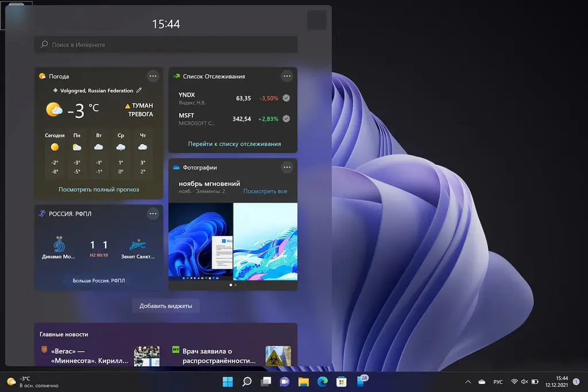Open the colorful abstract photo thumbnail
Image resolution: width=588 pixels, height=392 pixels.
[x=265, y=242]
